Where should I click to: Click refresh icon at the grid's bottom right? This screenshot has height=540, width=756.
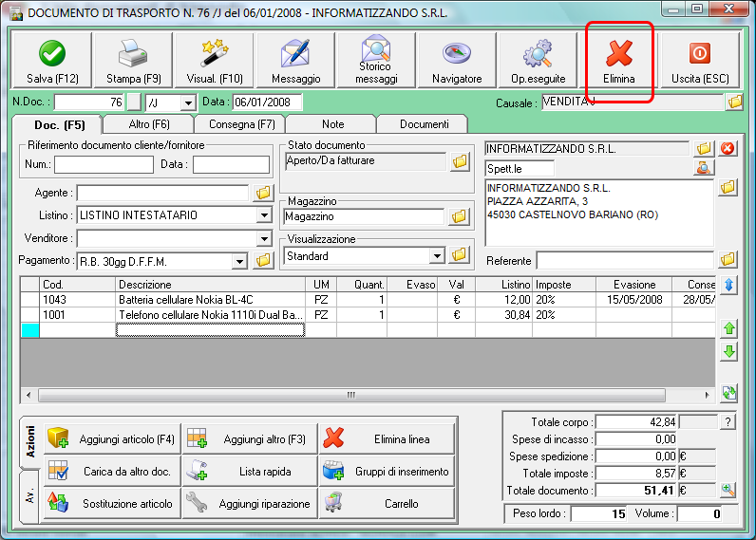(729, 393)
